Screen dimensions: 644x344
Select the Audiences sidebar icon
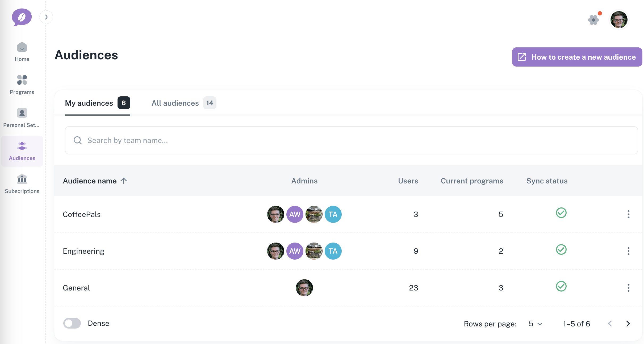tap(22, 151)
